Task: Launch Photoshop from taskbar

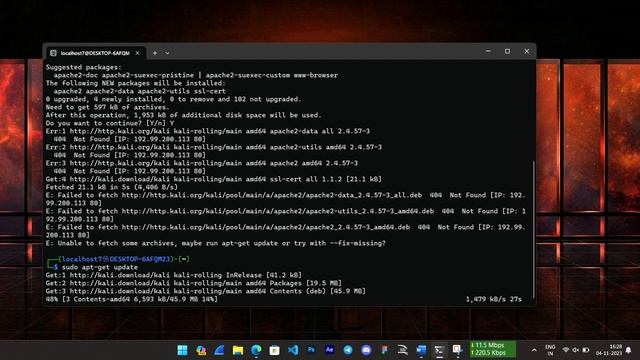Action: pyautogui.click(x=311, y=350)
